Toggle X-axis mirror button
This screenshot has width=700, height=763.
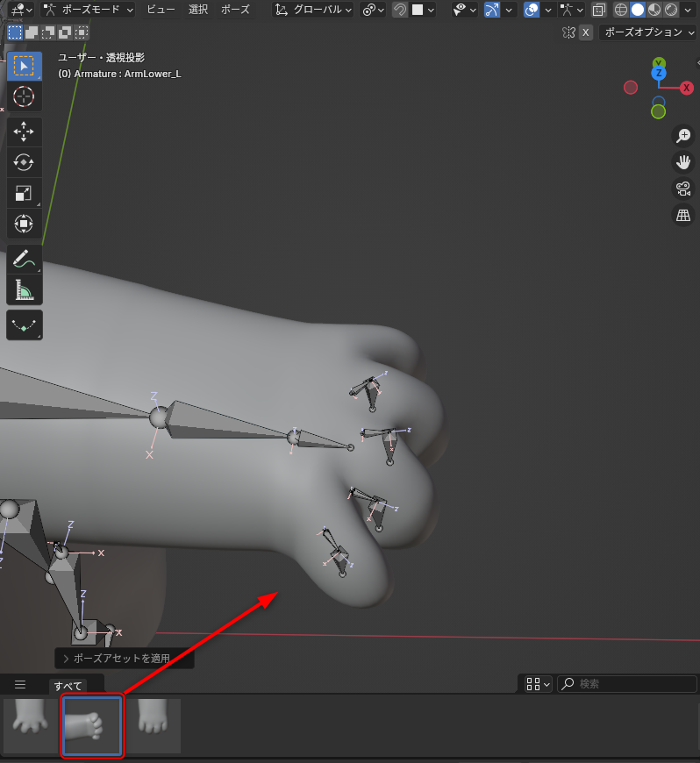(585, 32)
